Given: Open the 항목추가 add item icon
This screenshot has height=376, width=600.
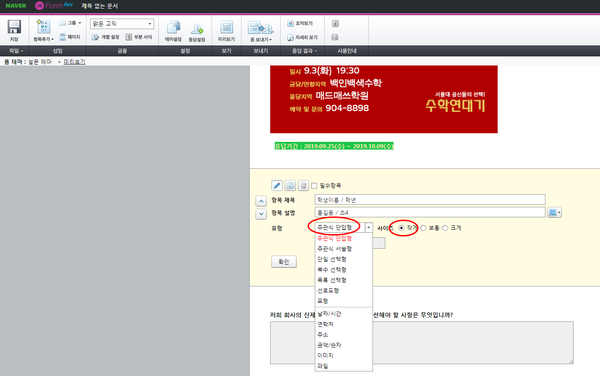Looking at the screenshot, I should click(x=43, y=27).
